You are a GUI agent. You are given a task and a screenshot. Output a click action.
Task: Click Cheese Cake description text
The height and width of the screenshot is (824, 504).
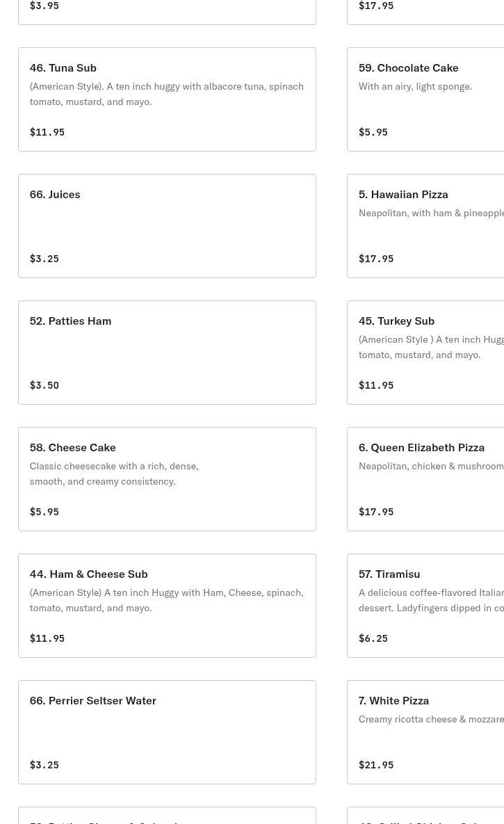point(114,474)
